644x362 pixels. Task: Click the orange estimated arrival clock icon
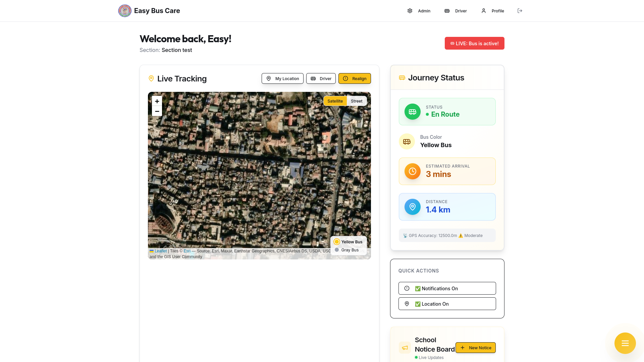click(412, 171)
